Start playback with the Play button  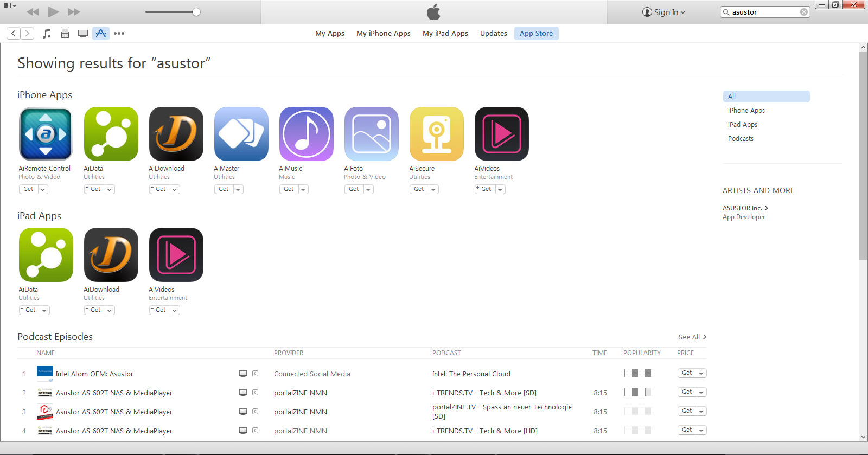click(53, 12)
